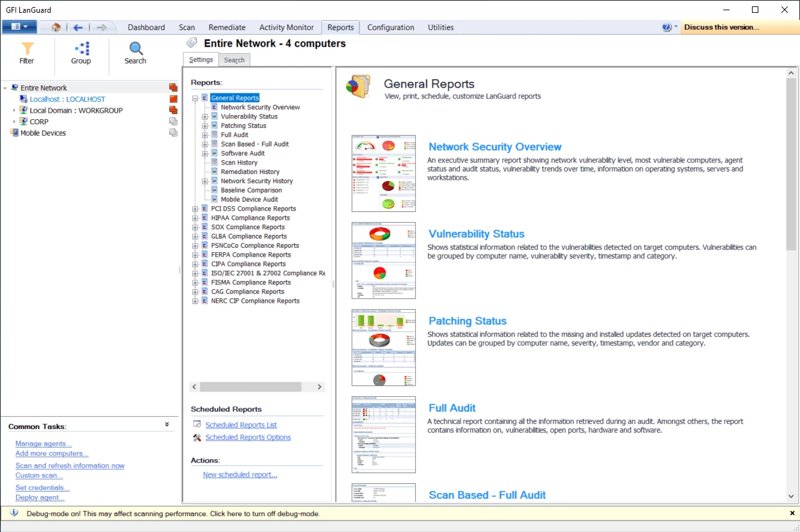Select Vulnerability Status in the reports tree
This screenshot has height=532, width=800.
249,117
